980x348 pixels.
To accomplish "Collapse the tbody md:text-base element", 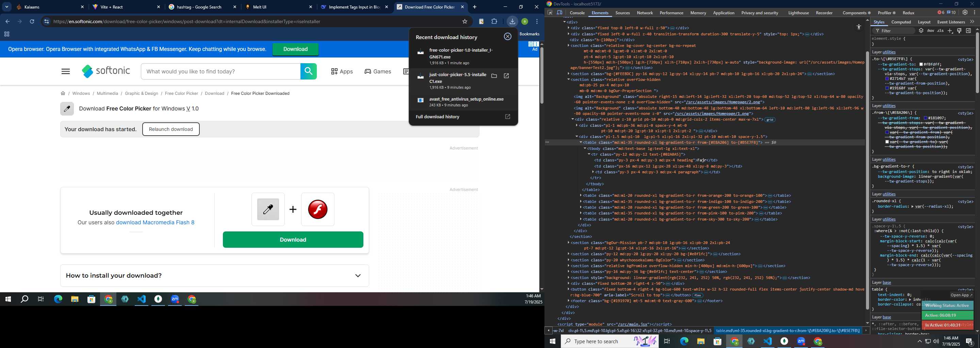I will [x=585, y=149].
